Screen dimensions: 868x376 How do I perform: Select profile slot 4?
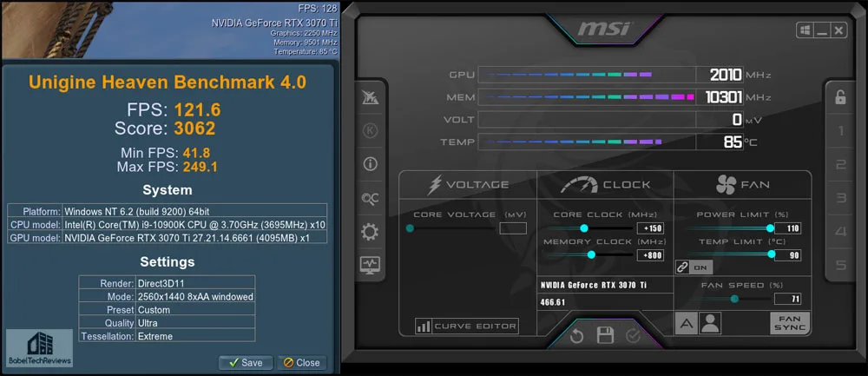[841, 232]
